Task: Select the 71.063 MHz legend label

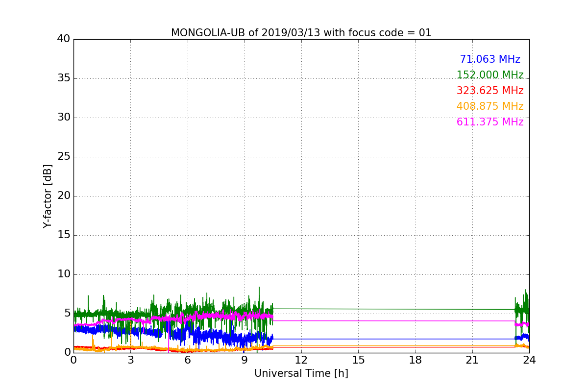Action: click(x=490, y=59)
